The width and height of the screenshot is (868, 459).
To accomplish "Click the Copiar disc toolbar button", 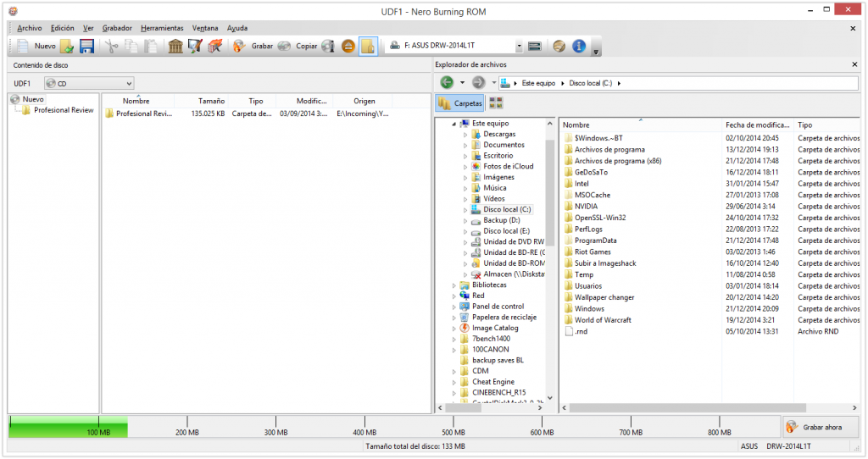I will pos(298,46).
